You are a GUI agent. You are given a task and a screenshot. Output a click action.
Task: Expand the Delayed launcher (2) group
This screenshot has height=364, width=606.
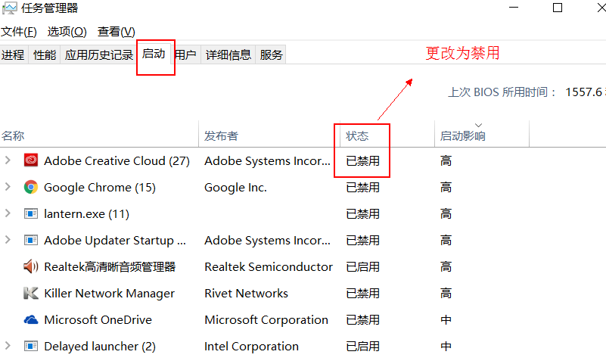pyautogui.click(x=8, y=345)
